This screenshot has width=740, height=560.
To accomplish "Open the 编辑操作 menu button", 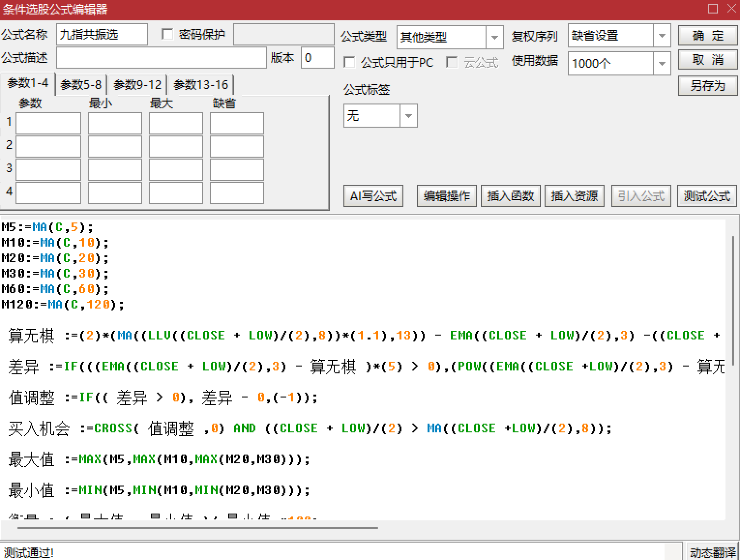I will click(x=446, y=196).
